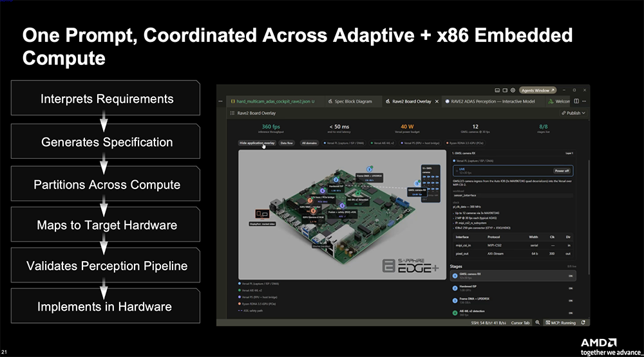
Task: Click Cursor Tab in status bar
Action: 520,323
